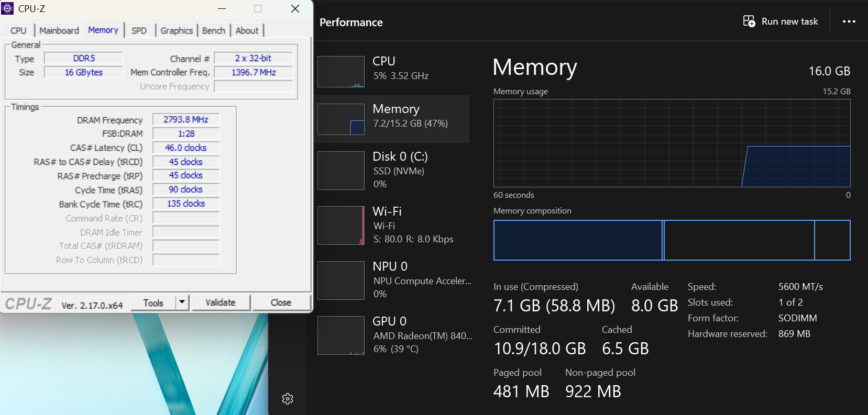Screen dimensions: 868x415
Task: Go to the About tab
Action: (247, 31)
